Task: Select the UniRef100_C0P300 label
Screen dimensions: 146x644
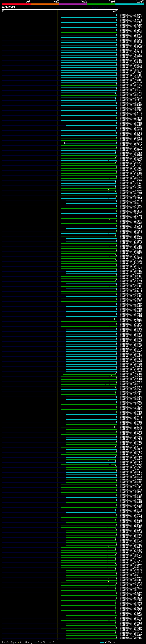Action: (131, 324)
